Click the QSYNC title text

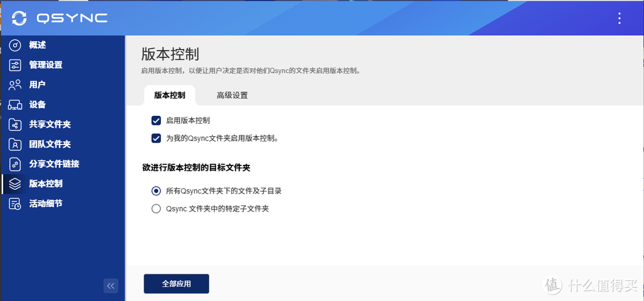point(72,18)
